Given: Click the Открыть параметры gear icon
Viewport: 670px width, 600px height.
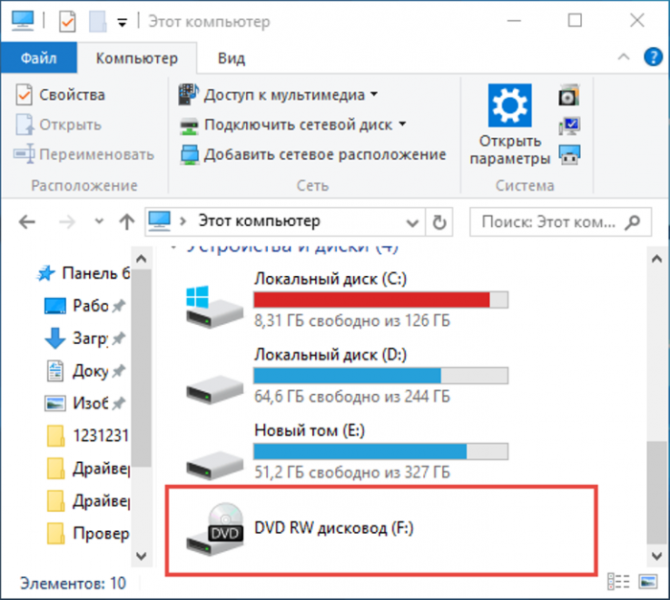Looking at the screenshot, I should [510, 105].
